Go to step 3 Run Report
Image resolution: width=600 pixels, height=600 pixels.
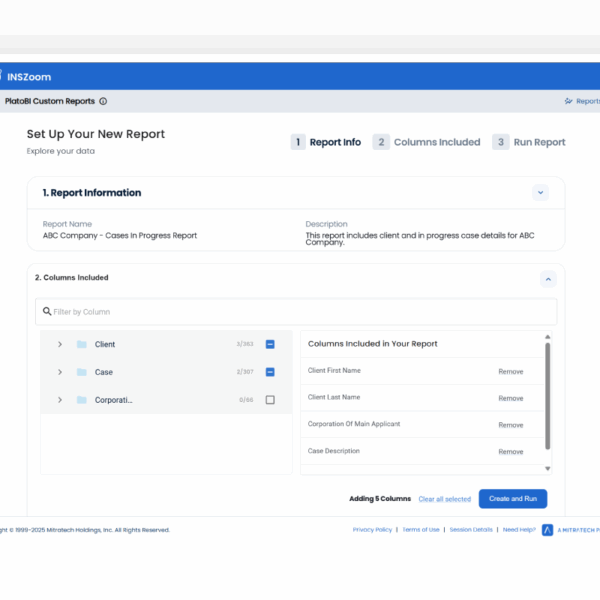pos(529,142)
